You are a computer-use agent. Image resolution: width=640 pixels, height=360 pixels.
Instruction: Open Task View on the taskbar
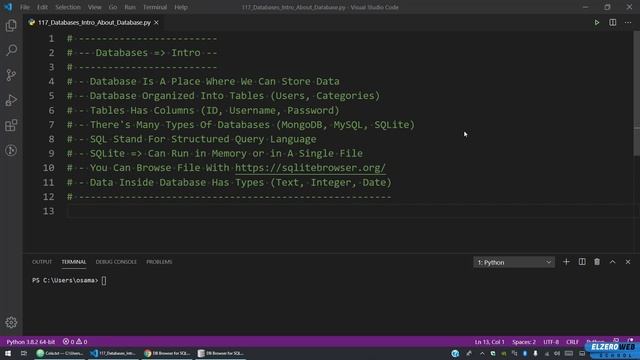[x=24, y=353]
